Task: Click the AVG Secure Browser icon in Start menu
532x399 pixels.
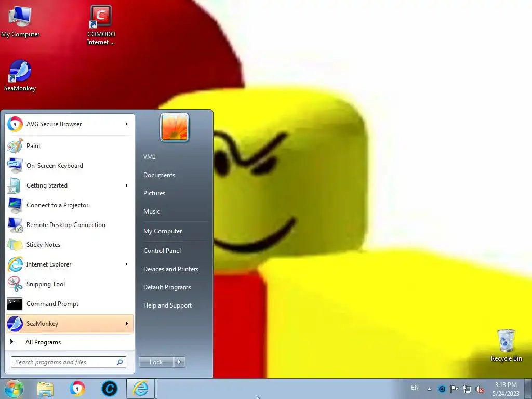Action: coord(15,124)
